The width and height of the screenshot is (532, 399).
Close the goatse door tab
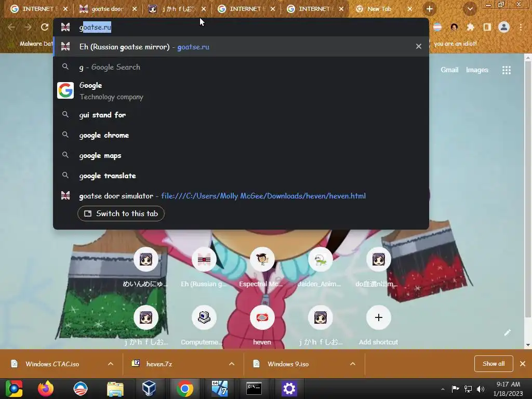click(x=135, y=9)
